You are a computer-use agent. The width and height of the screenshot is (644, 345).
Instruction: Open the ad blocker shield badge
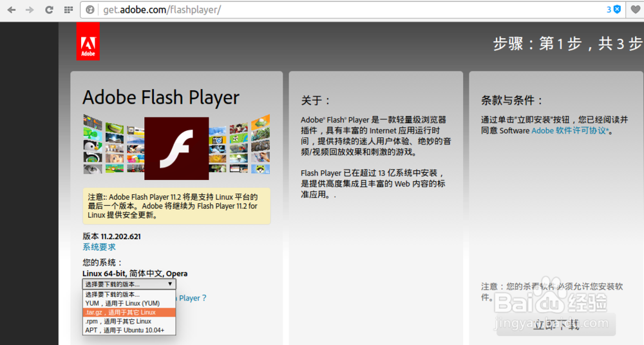tap(614, 10)
